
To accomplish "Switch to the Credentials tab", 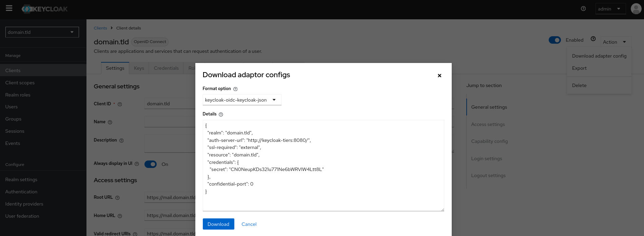I will click(166, 68).
